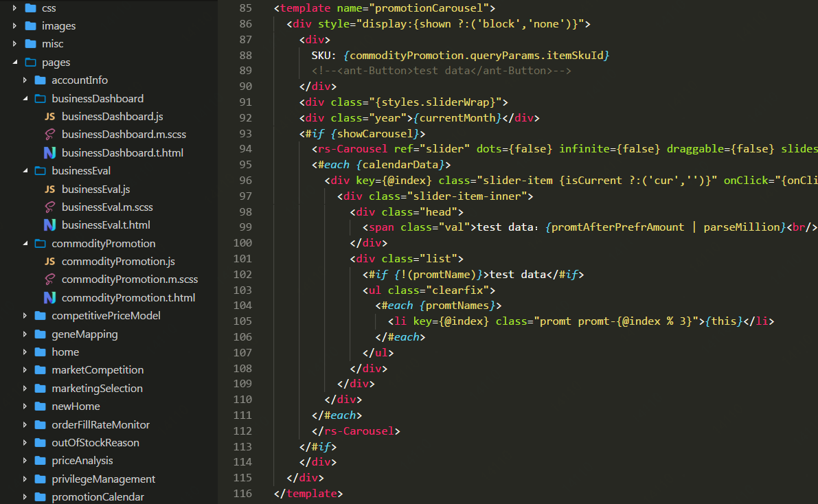Viewport: 818px width, 504px height.
Task: Expand the privilegeManagement folder arrow
Action: (25, 479)
